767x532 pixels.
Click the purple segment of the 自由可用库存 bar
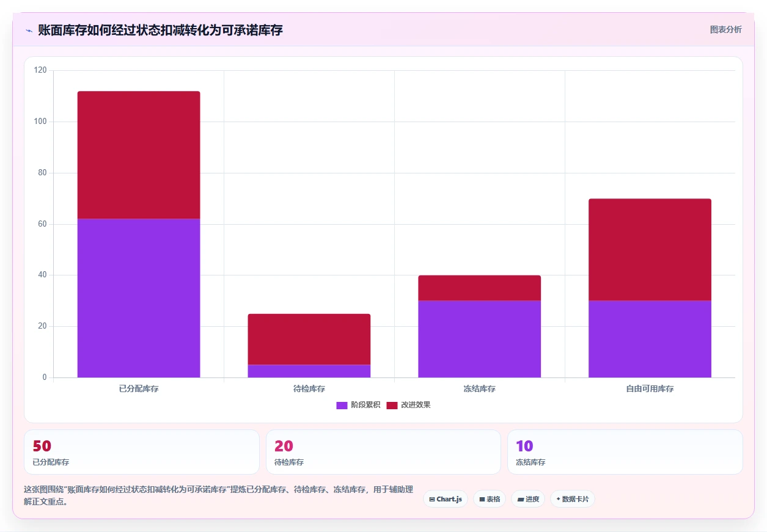pos(650,339)
